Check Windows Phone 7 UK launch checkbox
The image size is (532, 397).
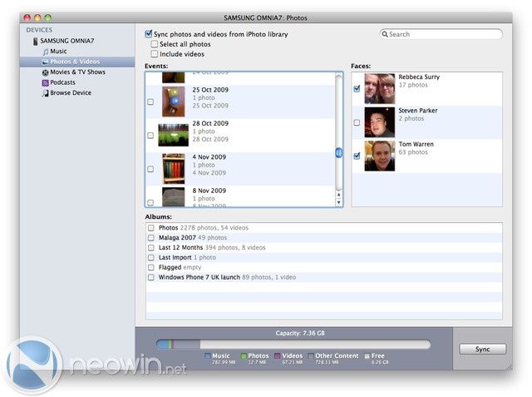click(151, 277)
